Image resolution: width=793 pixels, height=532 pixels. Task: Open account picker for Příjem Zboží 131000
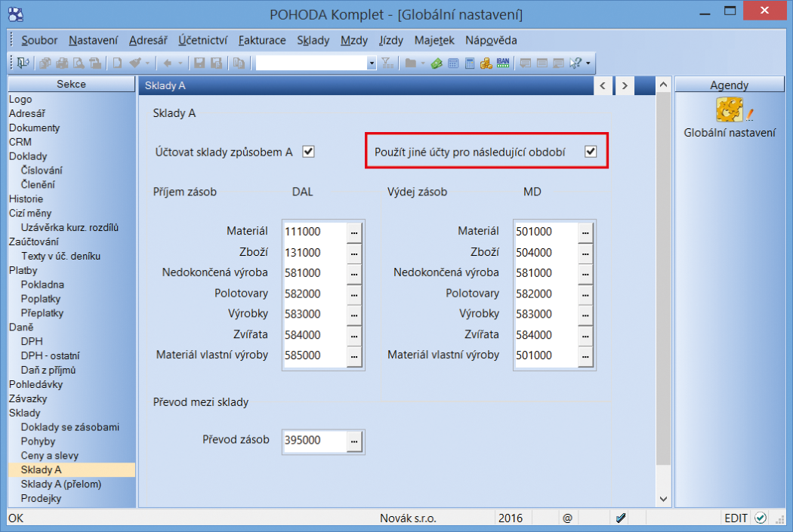pyautogui.click(x=354, y=253)
